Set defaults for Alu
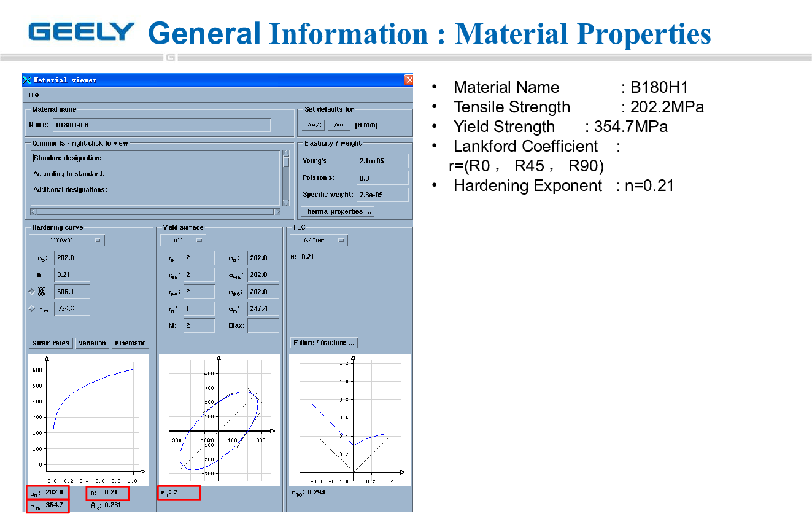This screenshot has height=522, width=812. (338, 125)
